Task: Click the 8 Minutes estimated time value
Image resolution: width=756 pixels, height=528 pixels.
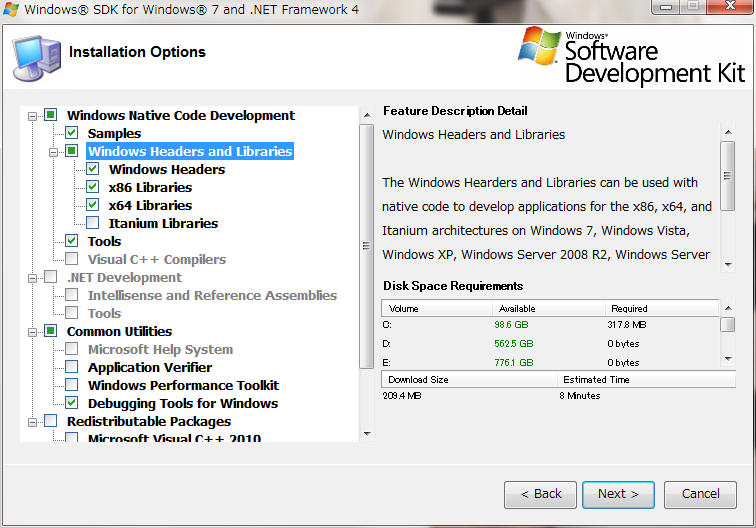Action: click(580, 396)
